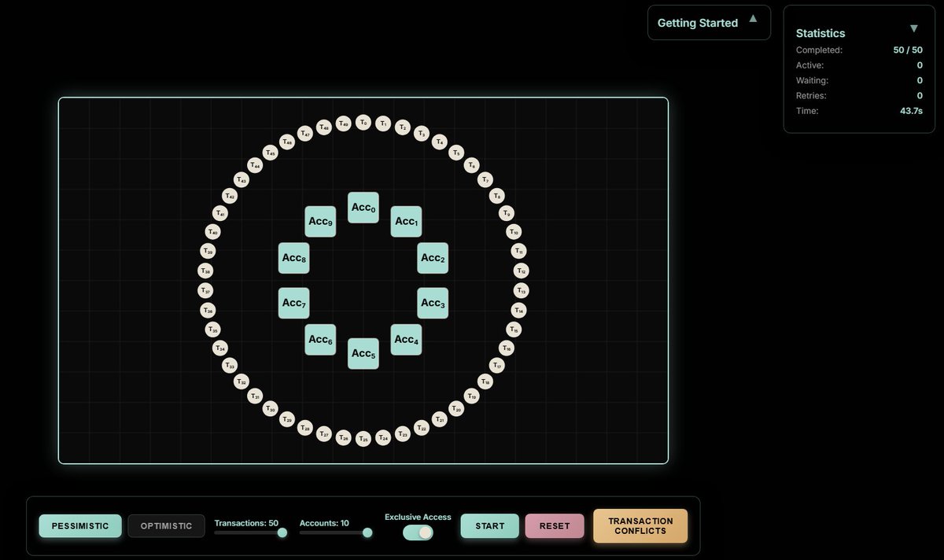Click transaction node T40
944x560 pixels.
pos(212,232)
